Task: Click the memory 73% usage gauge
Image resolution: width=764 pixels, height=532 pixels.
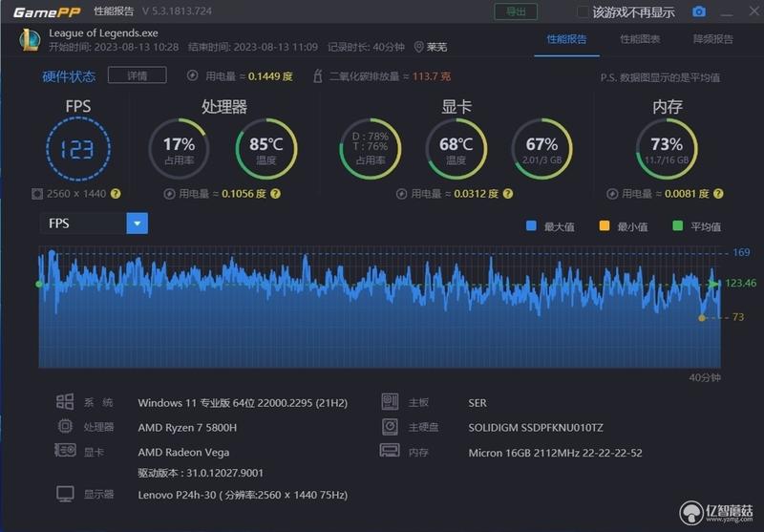Action: [x=667, y=149]
